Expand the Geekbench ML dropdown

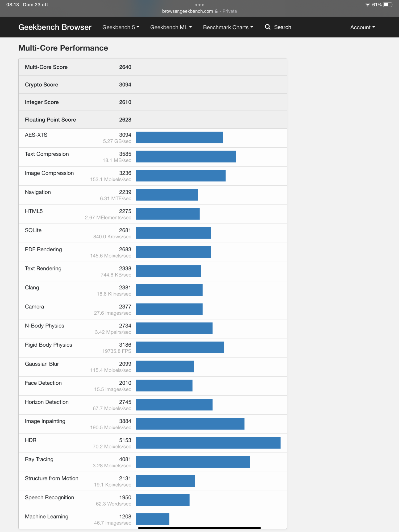171,27
